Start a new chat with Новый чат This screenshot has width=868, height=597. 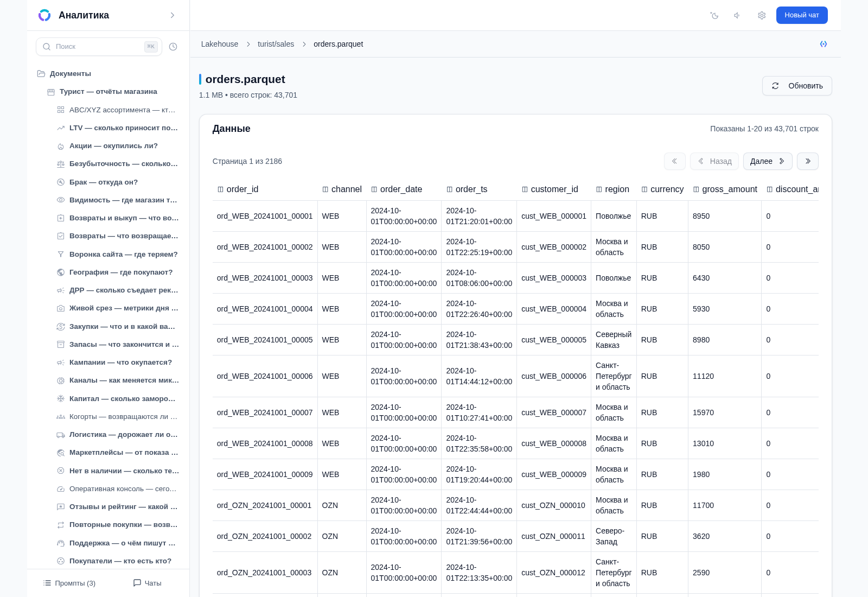click(802, 15)
